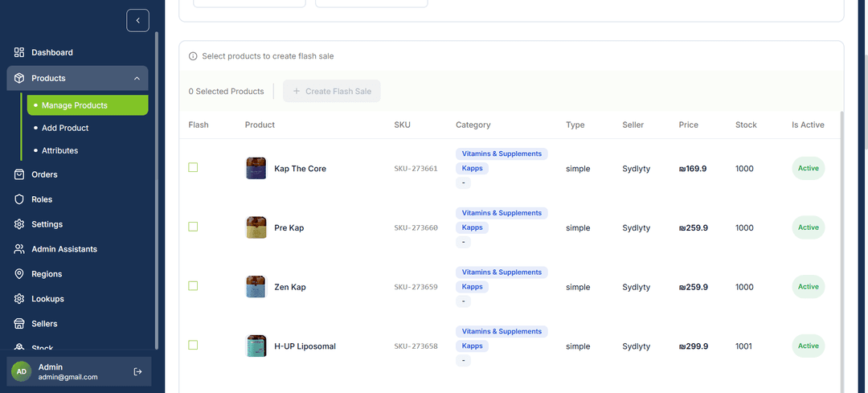Click the AD avatar circle
This screenshot has width=868, height=393.
(x=21, y=371)
